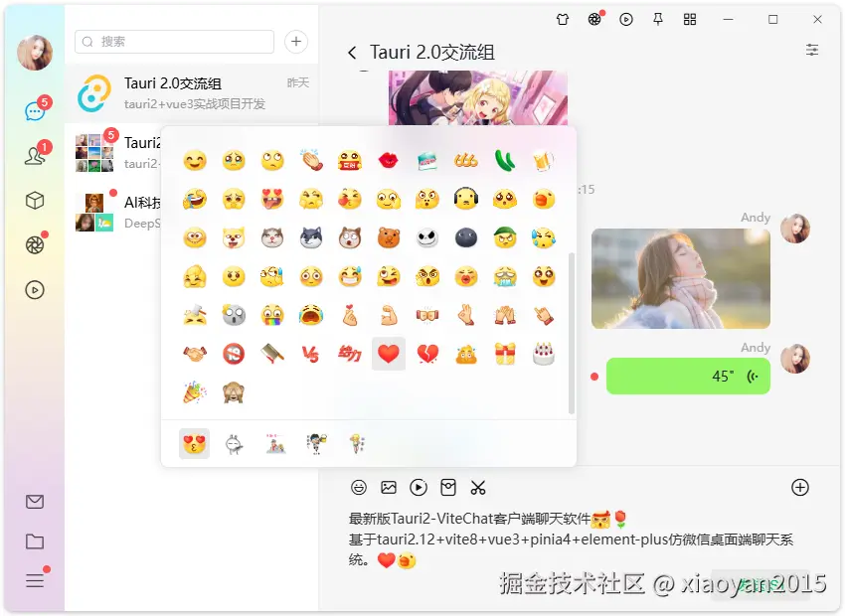Click the send image toolbar icon
The height and width of the screenshot is (616, 845).
pyautogui.click(x=389, y=488)
